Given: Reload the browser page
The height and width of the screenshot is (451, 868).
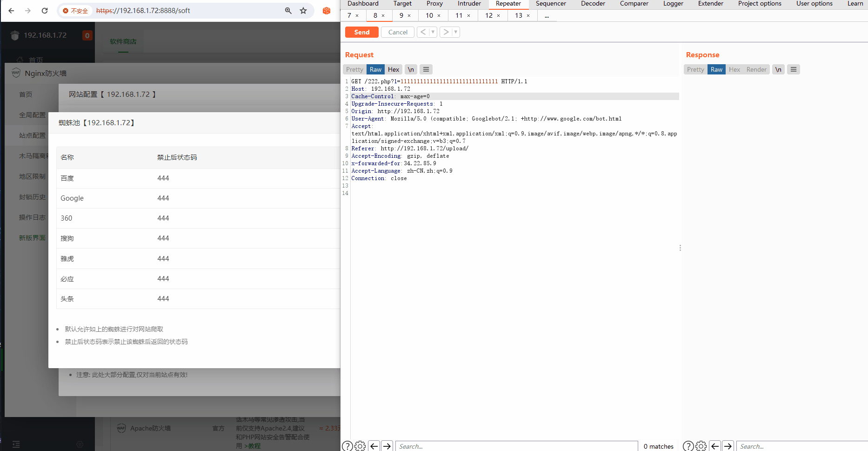Looking at the screenshot, I should 45,11.
